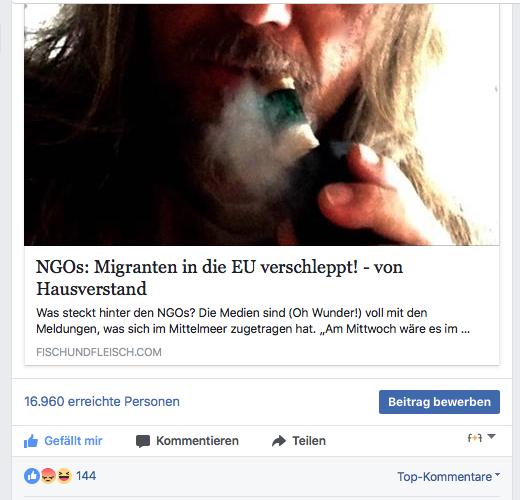520x500 pixels.
Task: Click the Was steckt hinter den NGOs description
Action: tap(253, 321)
